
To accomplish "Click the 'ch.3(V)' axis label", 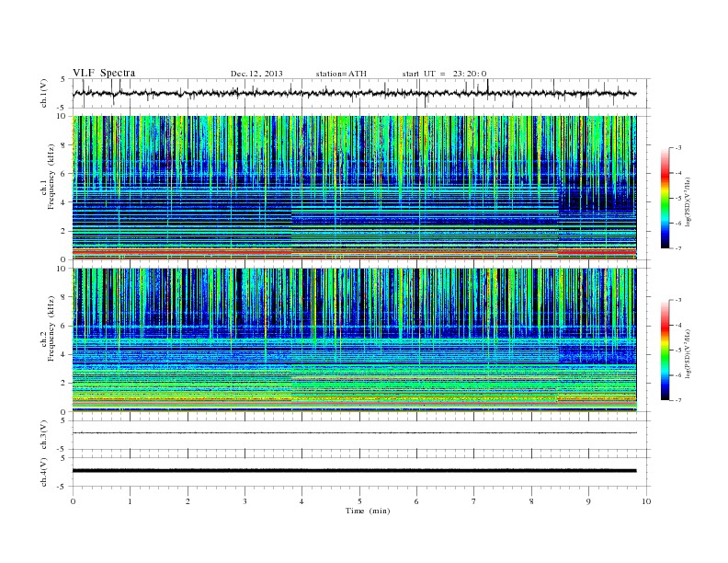I will click(44, 435).
